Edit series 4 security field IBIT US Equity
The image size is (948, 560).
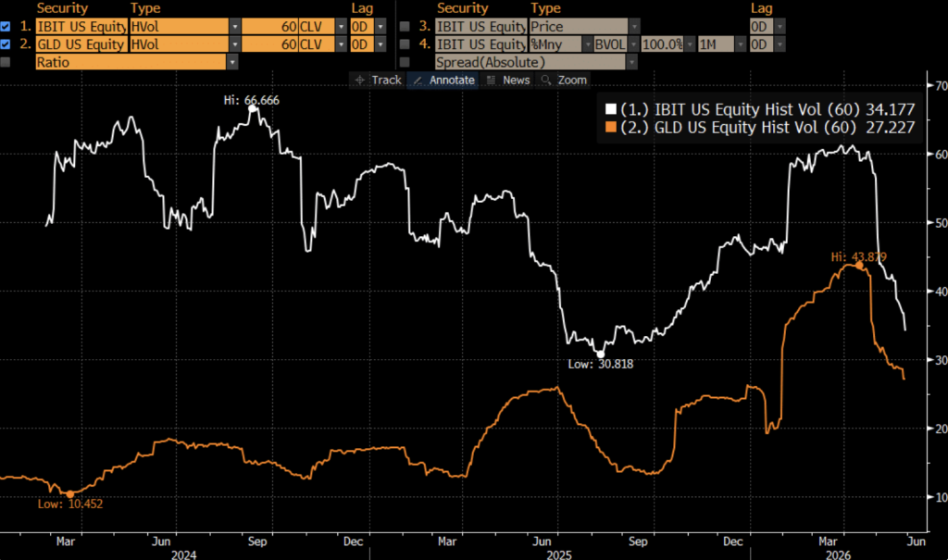coord(481,44)
